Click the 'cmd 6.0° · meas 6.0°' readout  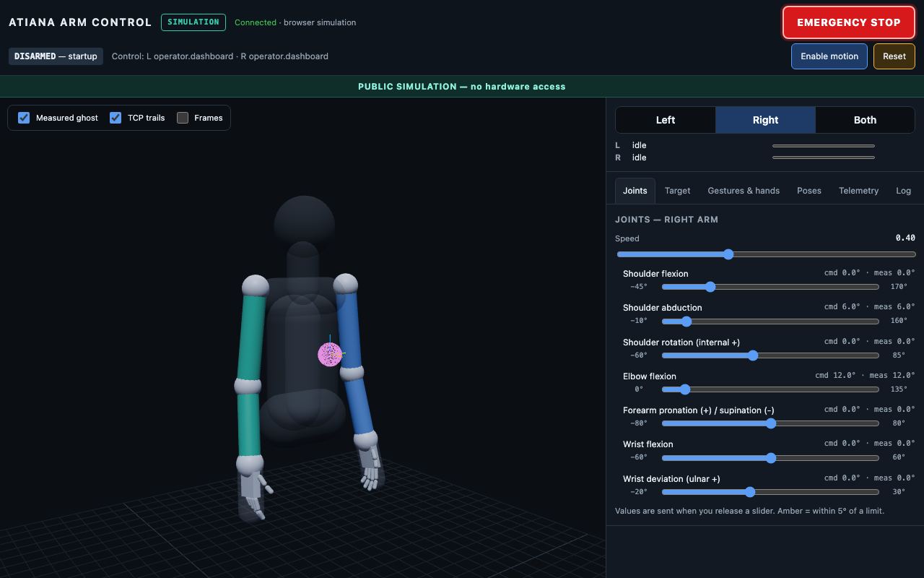pos(870,307)
